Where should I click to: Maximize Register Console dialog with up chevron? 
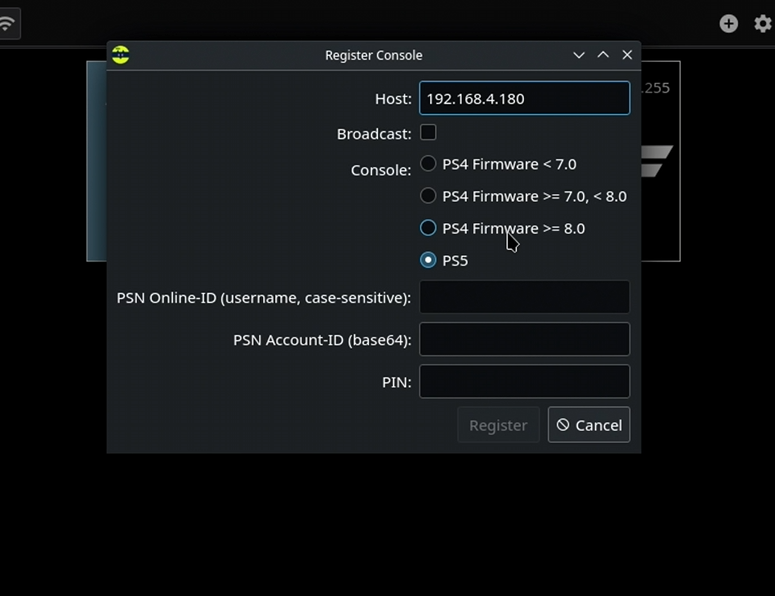click(603, 55)
